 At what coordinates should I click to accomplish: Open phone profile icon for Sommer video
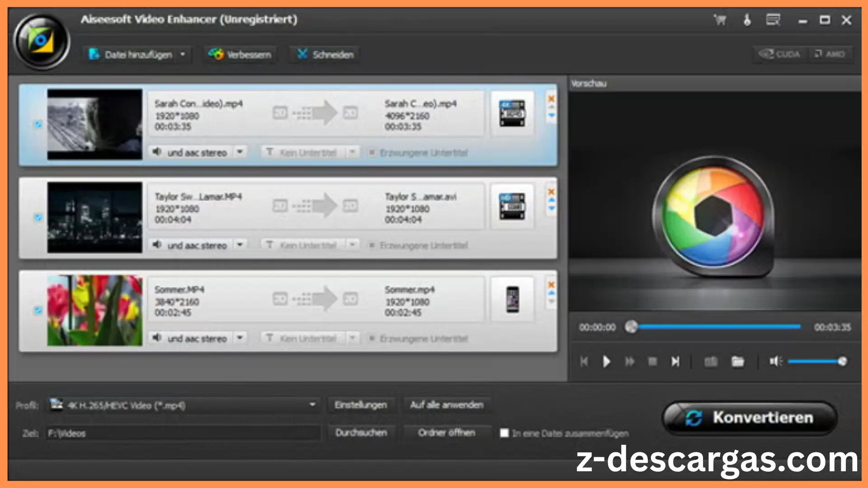click(x=512, y=299)
